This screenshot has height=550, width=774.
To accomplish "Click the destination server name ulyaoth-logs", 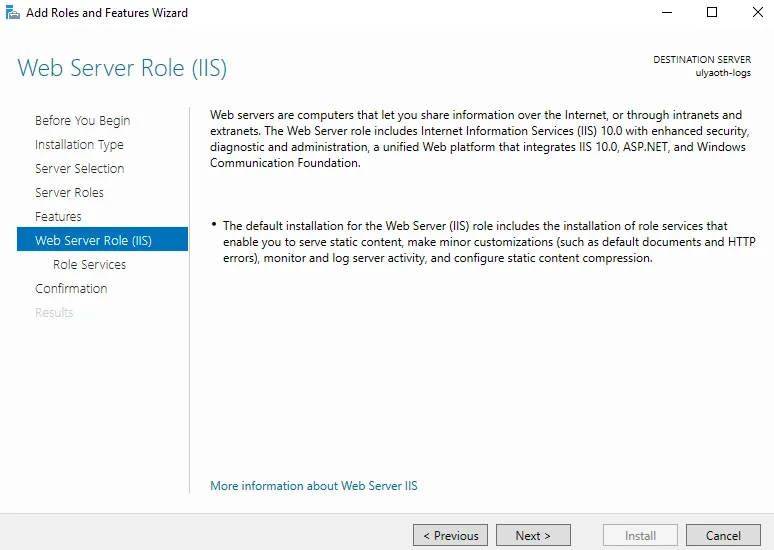I will coord(723,73).
